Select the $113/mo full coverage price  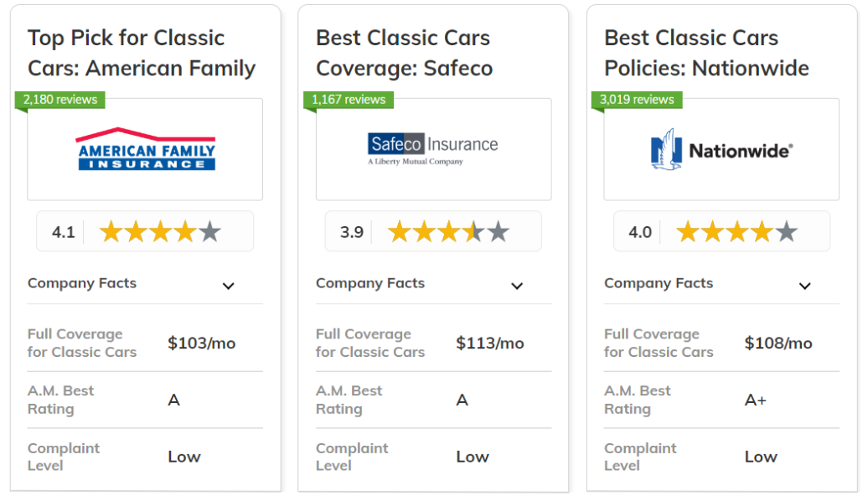coord(490,343)
